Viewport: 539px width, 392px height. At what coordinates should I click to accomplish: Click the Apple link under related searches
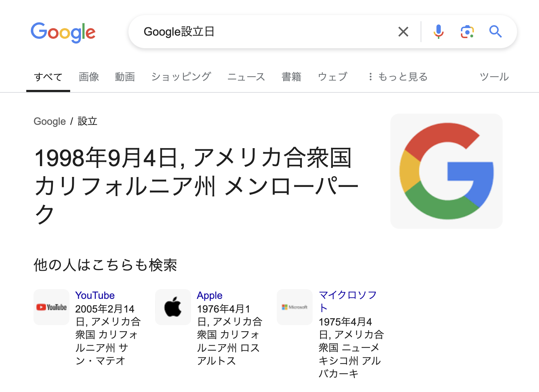coord(209,295)
